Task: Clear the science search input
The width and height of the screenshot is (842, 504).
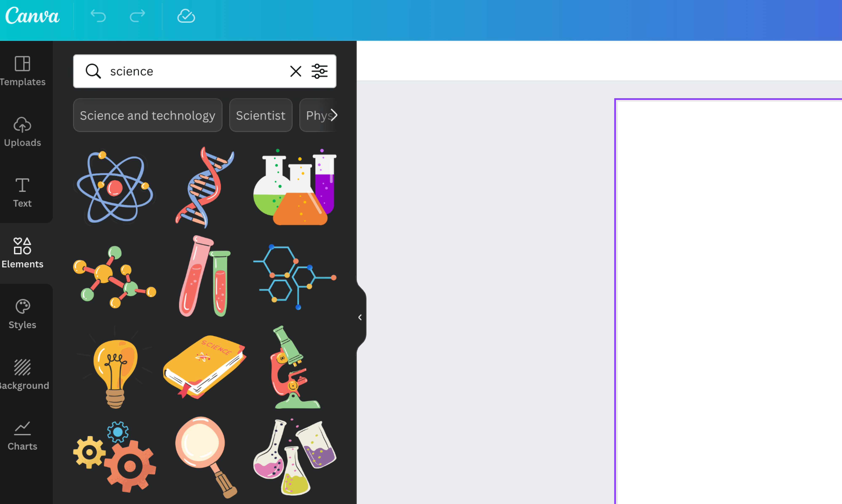Action: (x=296, y=71)
